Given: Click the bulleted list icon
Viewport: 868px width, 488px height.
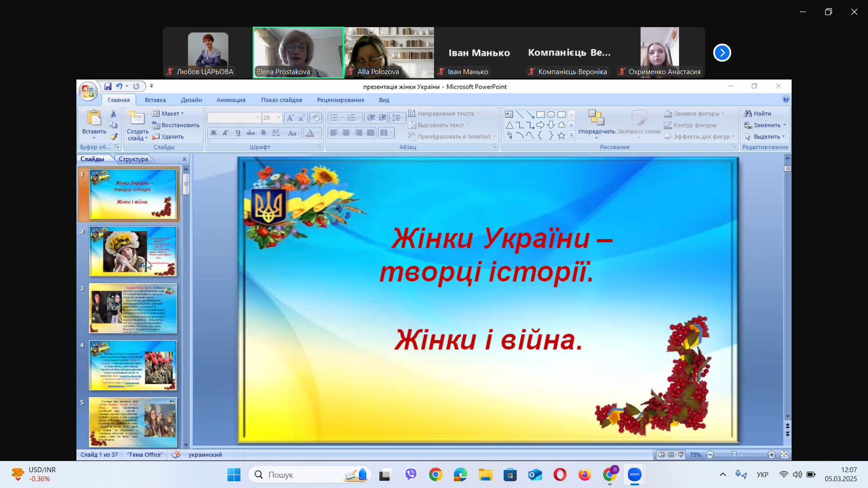Looking at the screenshot, I should [334, 117].
